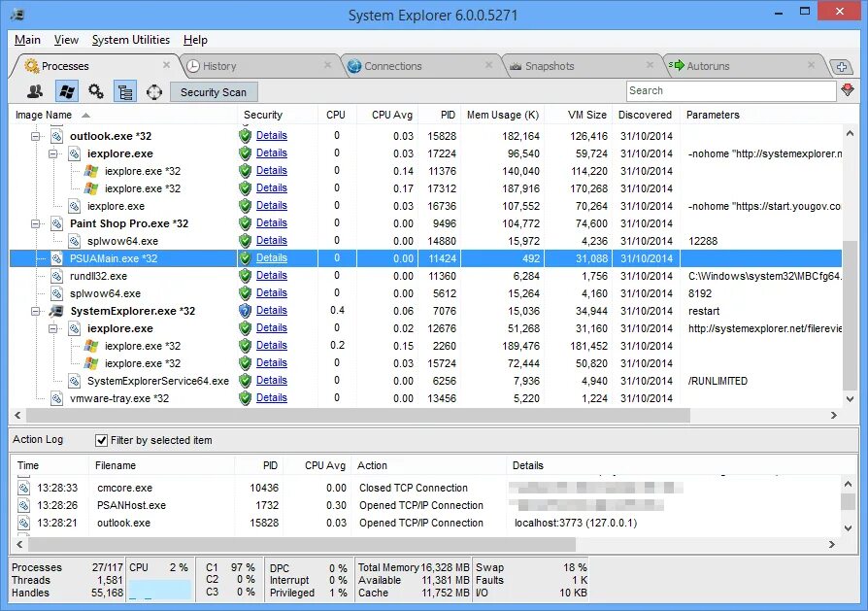Click Action Log horizontal scrollbar
This screenshot has width=868, height=611.
(302, 545)
